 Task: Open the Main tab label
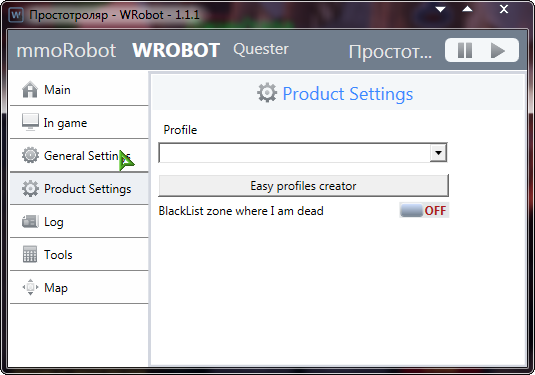coord(57,90)
